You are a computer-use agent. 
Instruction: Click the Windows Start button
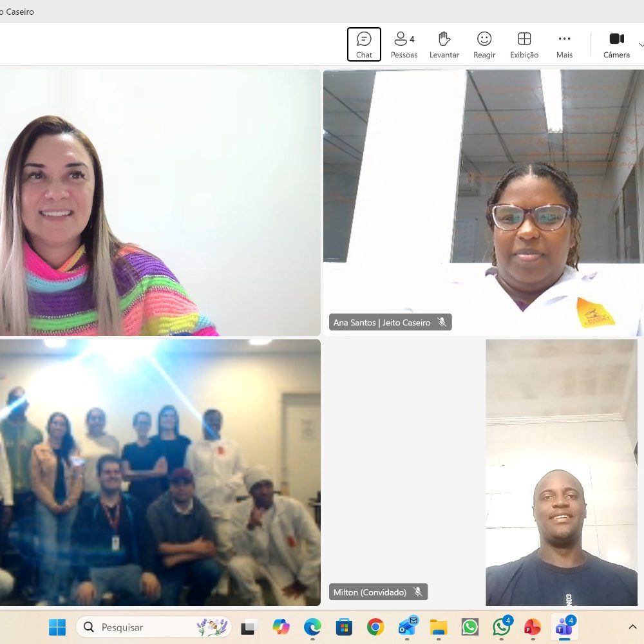[57, 627]
